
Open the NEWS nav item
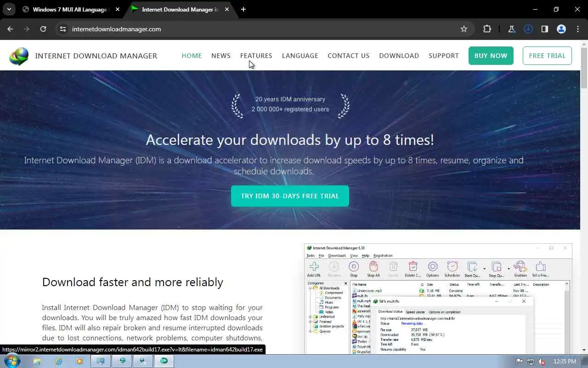pyautogui.click(x=221, y=56)
